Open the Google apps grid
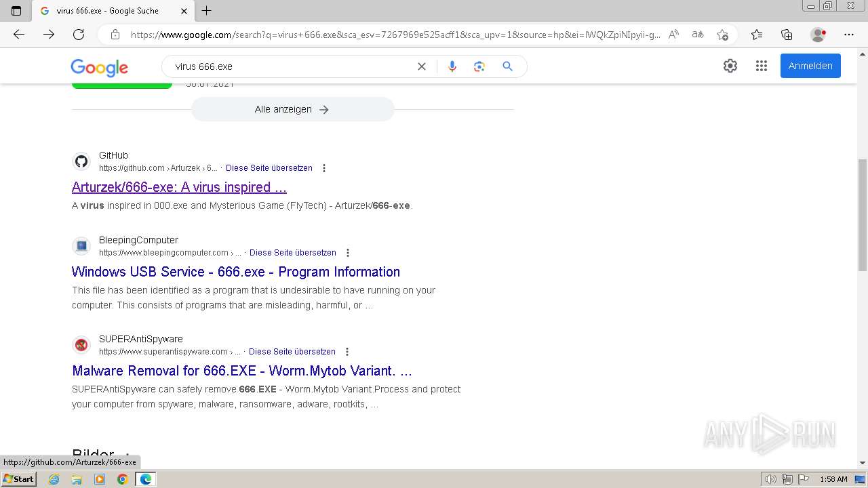 point(762,66)
